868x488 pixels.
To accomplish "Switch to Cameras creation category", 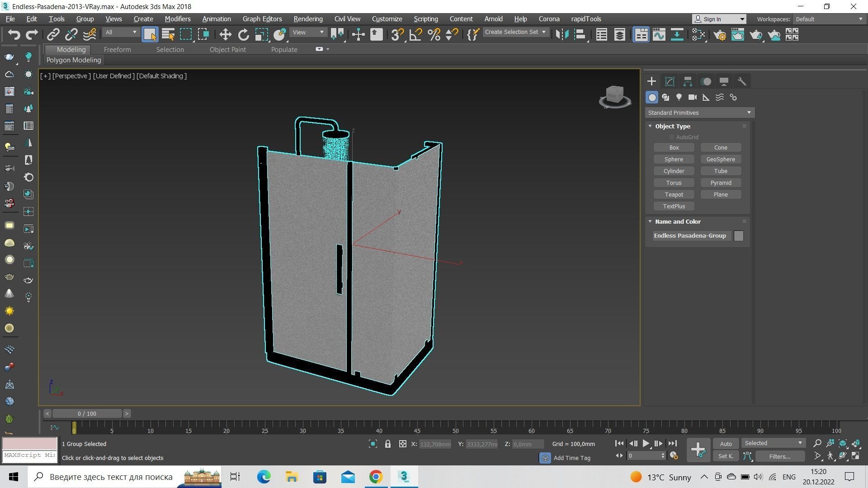I will point(692,97).
